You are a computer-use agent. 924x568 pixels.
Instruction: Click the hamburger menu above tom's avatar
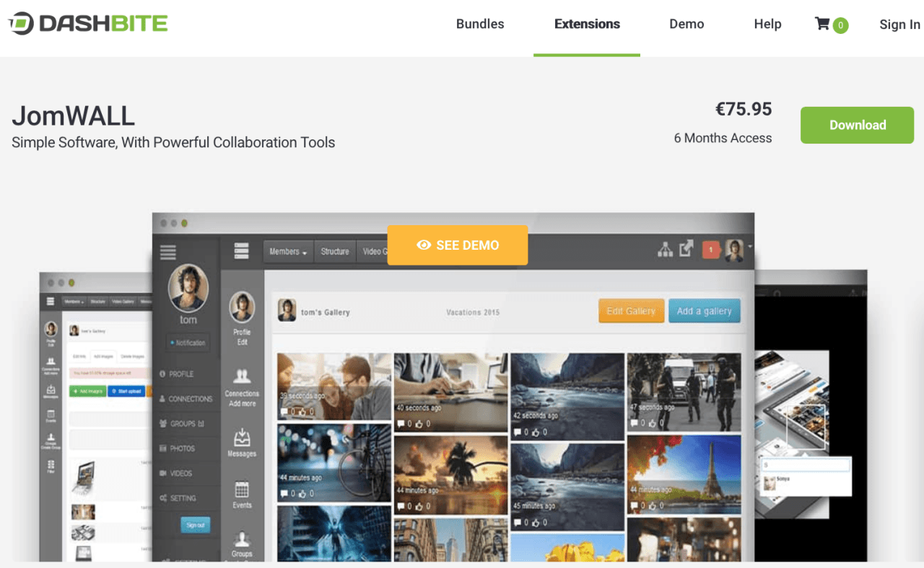168,252
